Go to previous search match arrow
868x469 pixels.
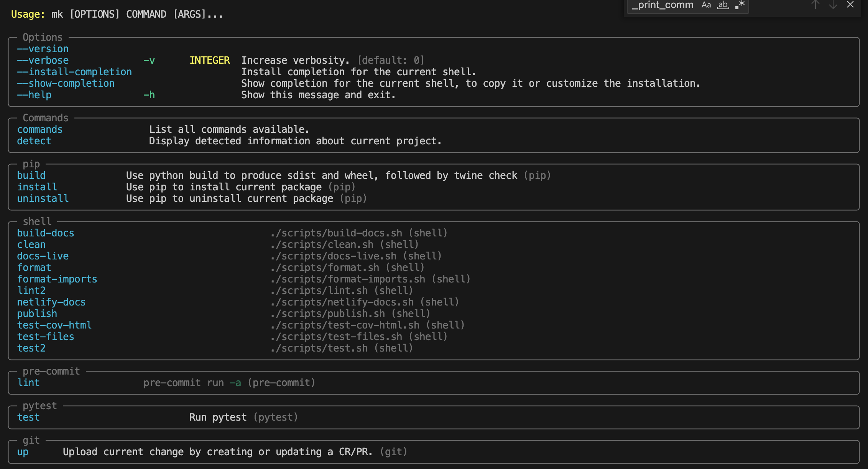pos(815,5)
